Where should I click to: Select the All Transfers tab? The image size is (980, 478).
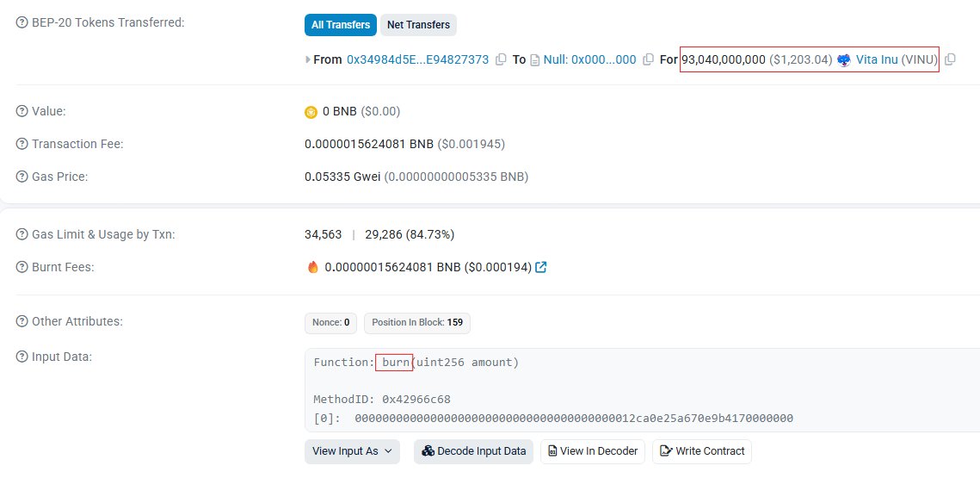pyautogui.click(x=340, y=25)
